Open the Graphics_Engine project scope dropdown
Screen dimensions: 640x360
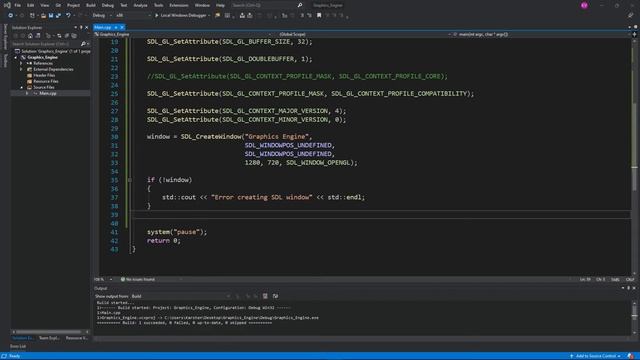click(182, 34)
